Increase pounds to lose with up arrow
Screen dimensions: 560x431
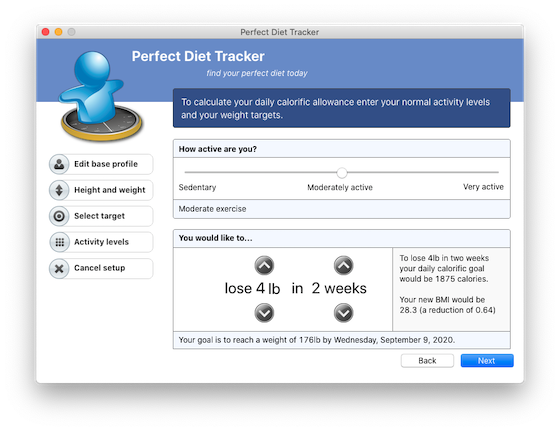[264, 265]
